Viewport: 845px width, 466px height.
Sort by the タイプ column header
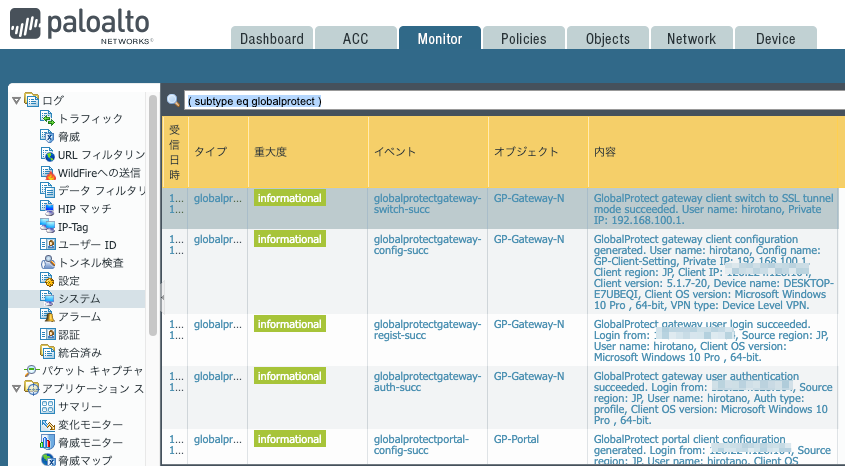coord(218,152)
